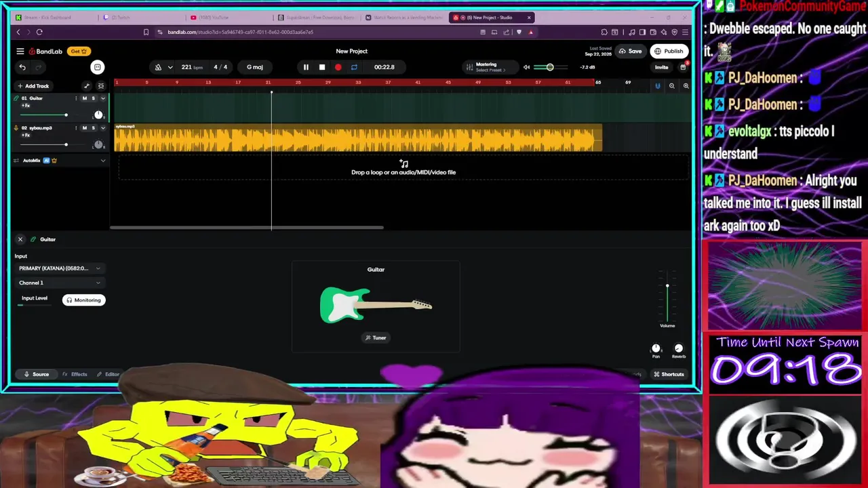Redo the last undone action
Image resolution: width=868 pixels, height=488 pixels.
click(38, 67)
